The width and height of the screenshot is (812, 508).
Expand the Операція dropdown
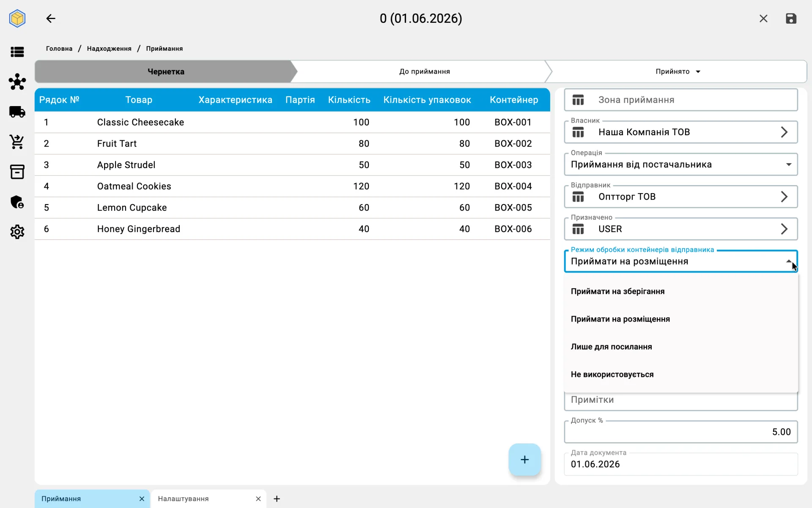point(789,164)
